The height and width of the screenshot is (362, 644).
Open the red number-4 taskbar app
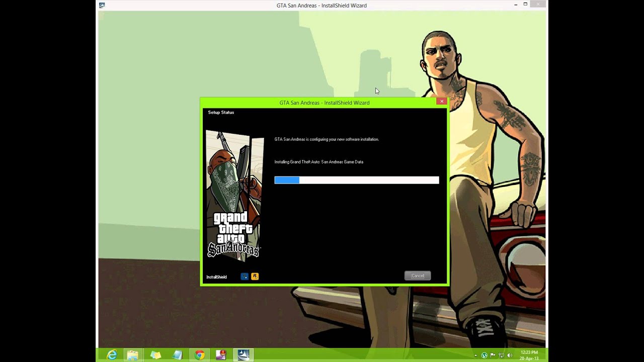pyautogui.click(x=221, y=355)
